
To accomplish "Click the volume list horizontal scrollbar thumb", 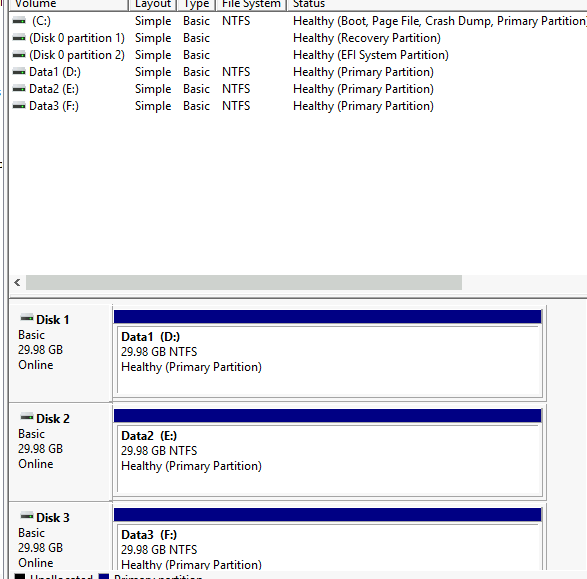I will [244, 283].
